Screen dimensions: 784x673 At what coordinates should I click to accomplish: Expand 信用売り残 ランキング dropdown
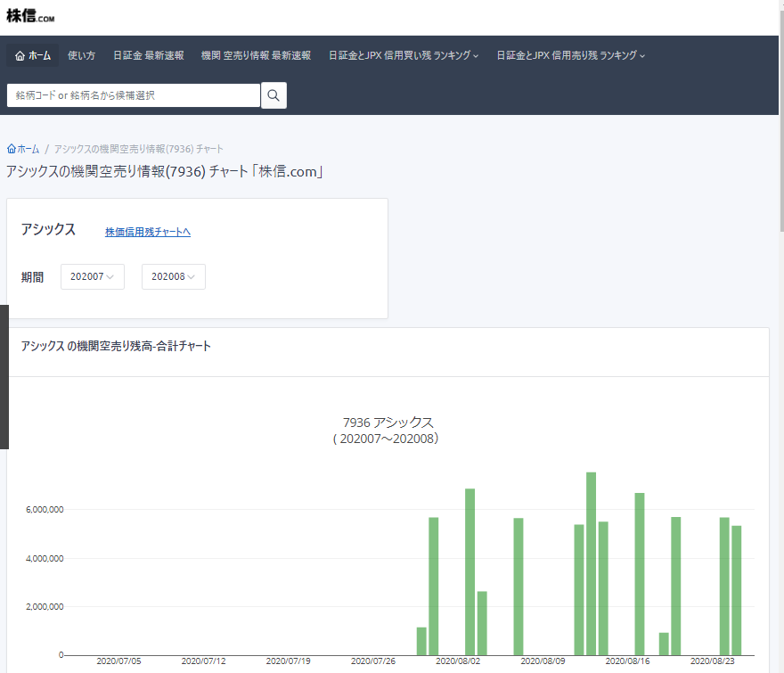(570, 55)
